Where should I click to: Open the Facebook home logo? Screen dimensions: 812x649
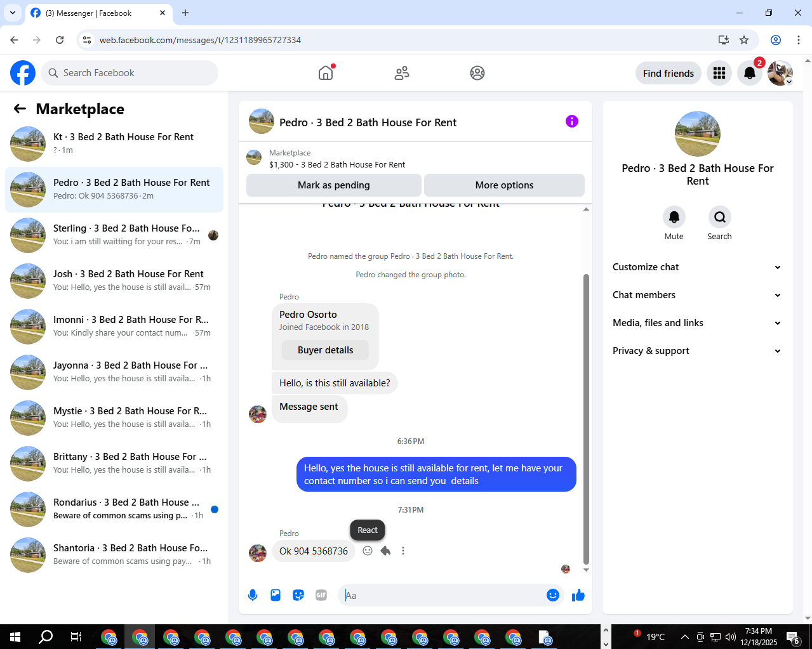[x=23, y=73]
